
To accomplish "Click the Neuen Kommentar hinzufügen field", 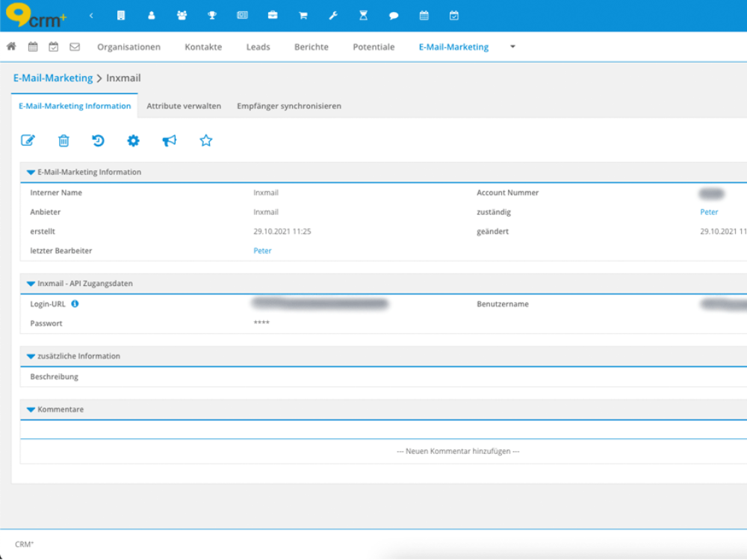I will [457, 451].
